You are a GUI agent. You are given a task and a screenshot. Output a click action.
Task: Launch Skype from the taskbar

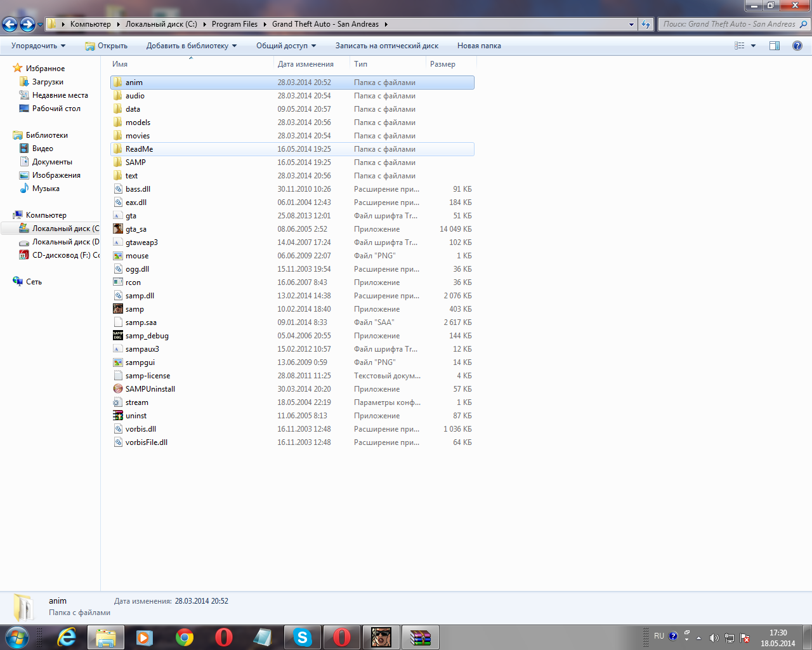point(303,637)
